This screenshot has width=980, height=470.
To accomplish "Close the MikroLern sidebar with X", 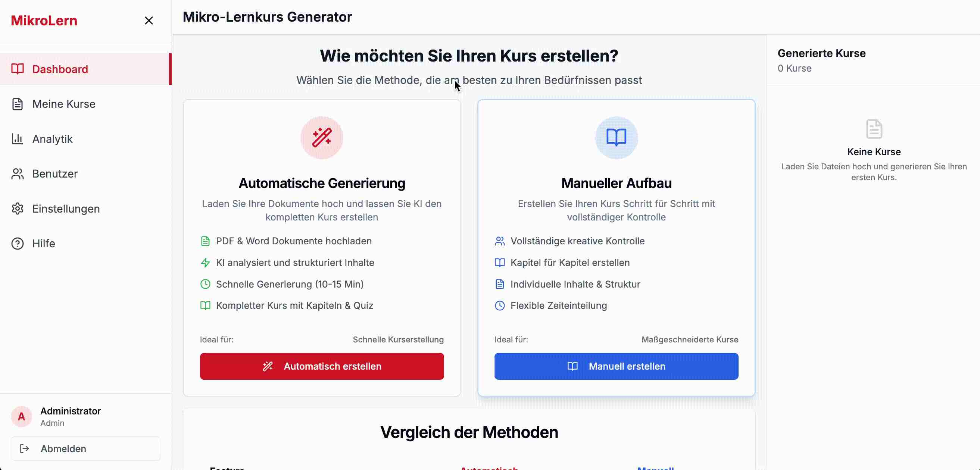I will [149, 21].
